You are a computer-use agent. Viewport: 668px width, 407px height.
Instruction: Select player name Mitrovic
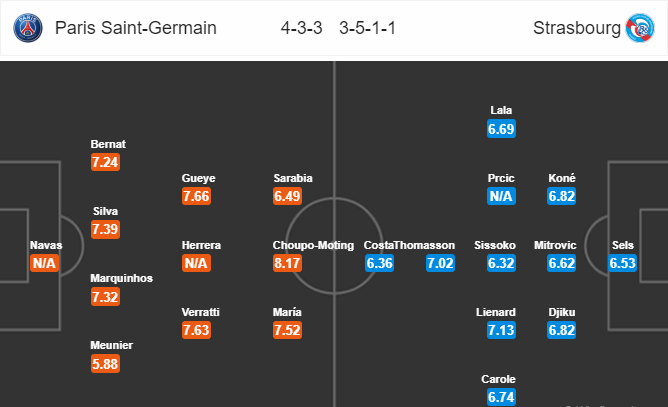click(x=562, y=245)
